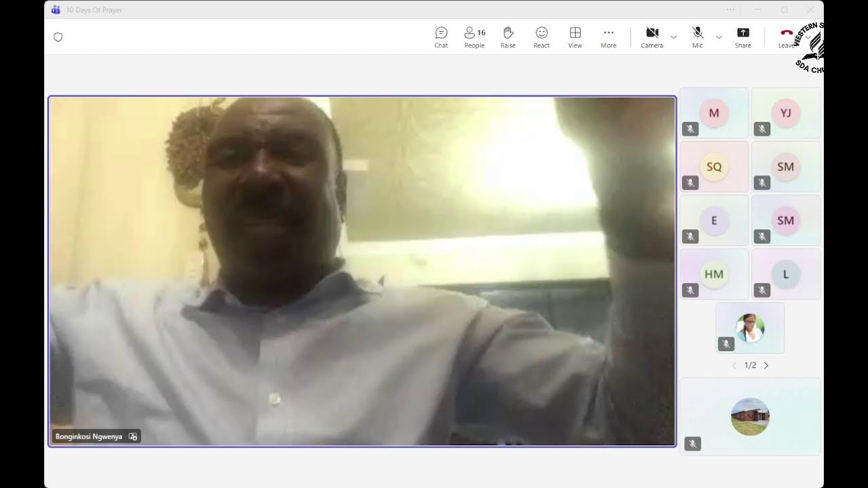Click the muted mic icon on HM tile
868x488 pixels.
point(690,290)
